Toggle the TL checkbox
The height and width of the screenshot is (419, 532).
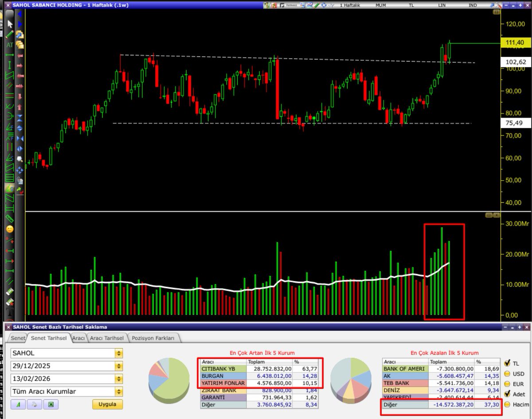pos(508,363)
